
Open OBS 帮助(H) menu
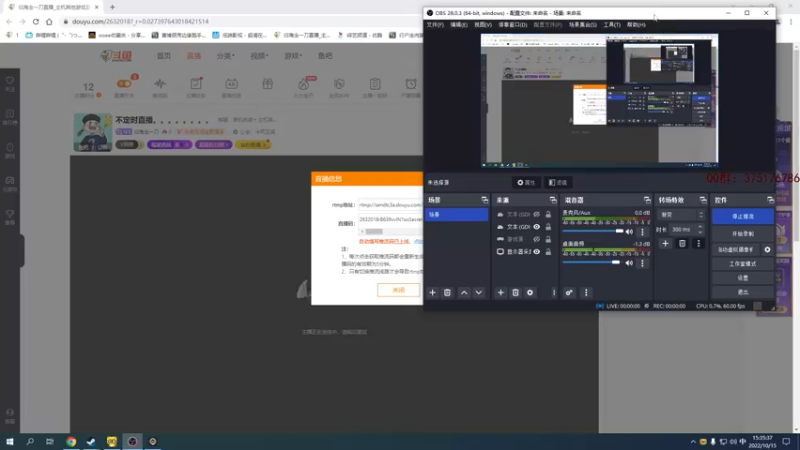636,24
